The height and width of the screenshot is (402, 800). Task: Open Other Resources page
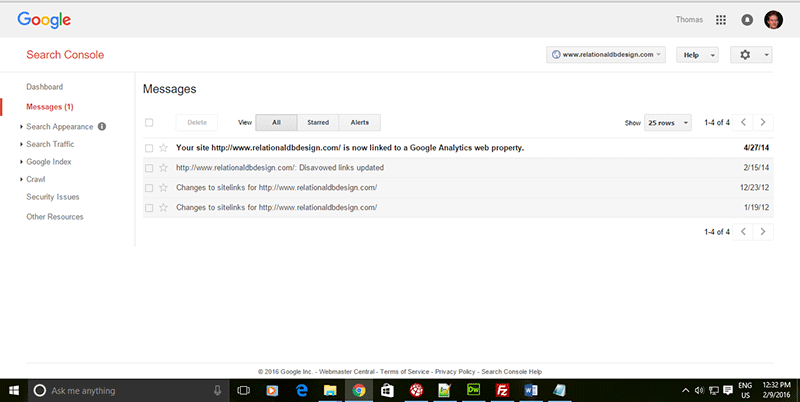[x=55, y=217]
